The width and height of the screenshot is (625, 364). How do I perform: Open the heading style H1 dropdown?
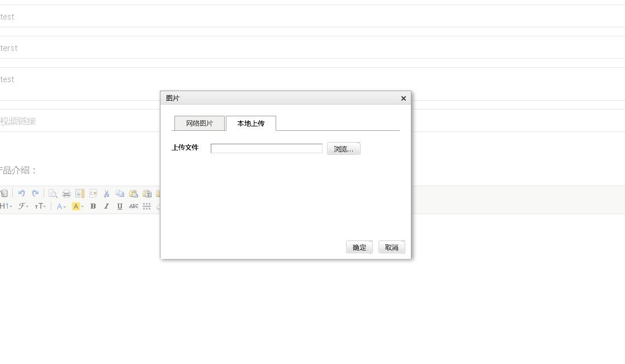coord(5,206)
